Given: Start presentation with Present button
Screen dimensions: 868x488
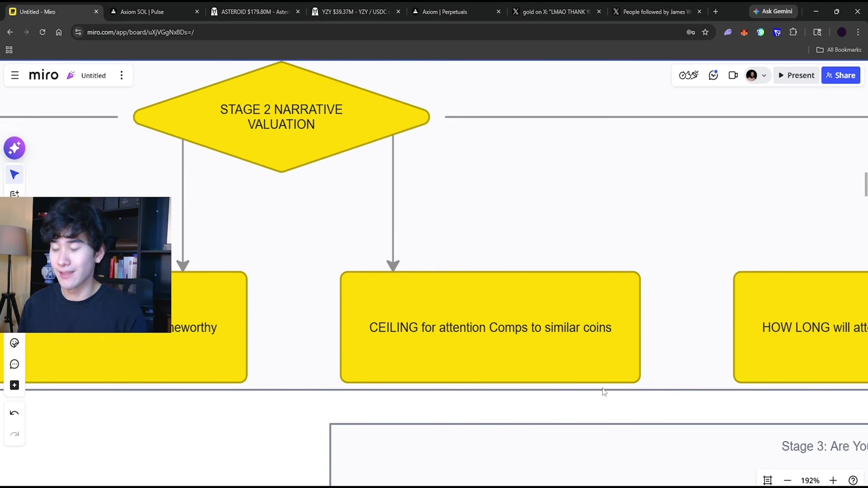Looking at the screenshot, I should click(x=796, y=75).
